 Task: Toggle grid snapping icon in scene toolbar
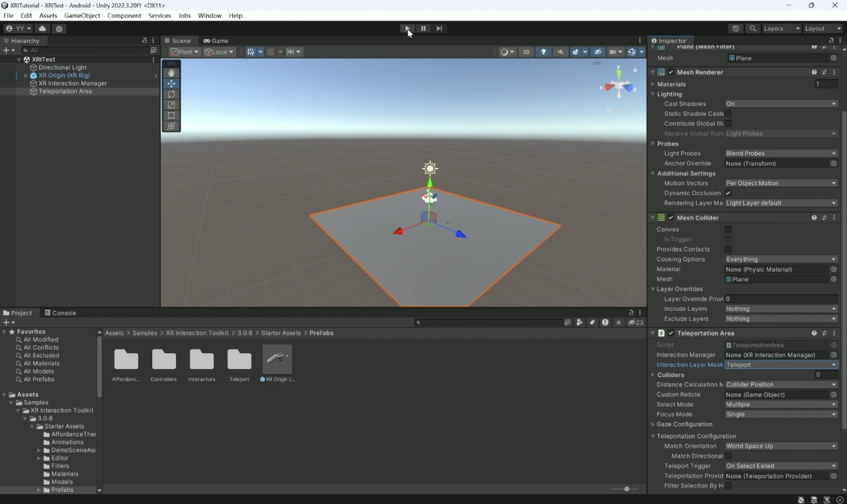[x=251, y=52]
